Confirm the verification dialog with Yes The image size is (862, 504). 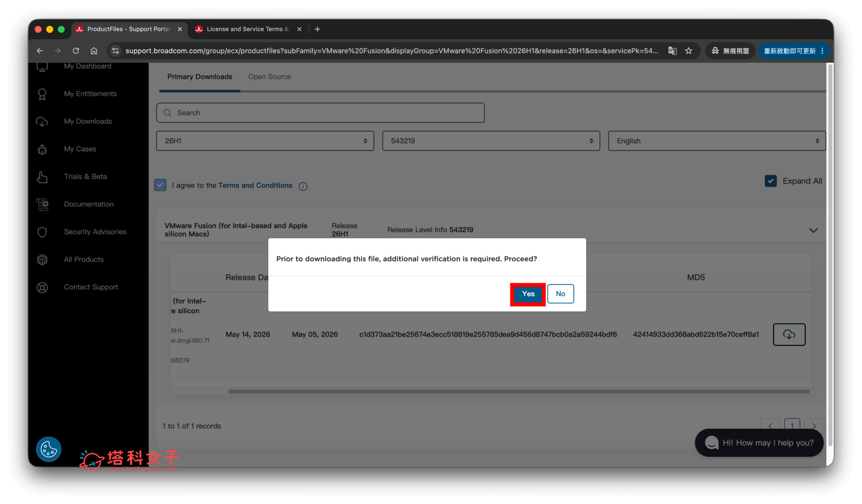[x=528, y=294]
